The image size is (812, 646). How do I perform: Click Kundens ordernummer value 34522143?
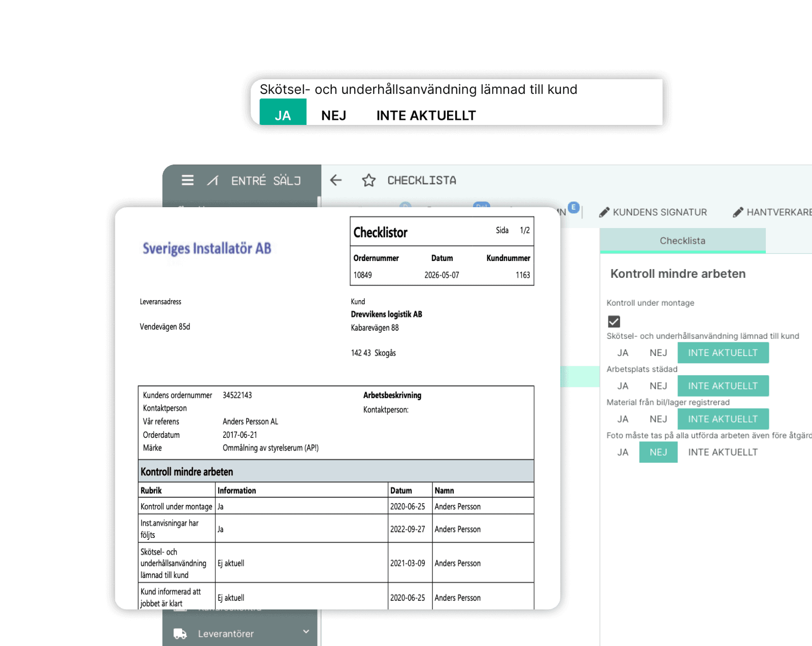(x=237, y=395)
